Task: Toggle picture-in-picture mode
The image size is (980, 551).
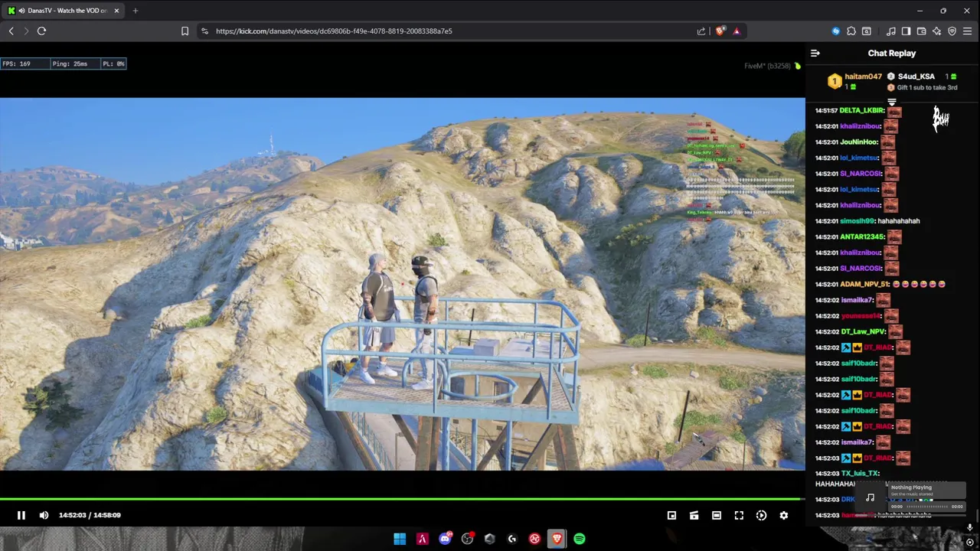Action: click(671, 515)
